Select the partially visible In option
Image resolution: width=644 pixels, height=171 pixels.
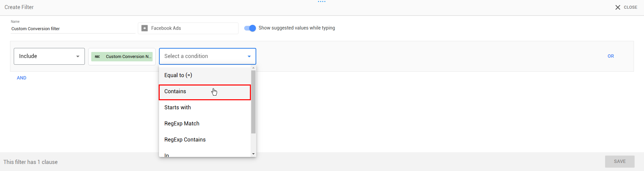167,155
